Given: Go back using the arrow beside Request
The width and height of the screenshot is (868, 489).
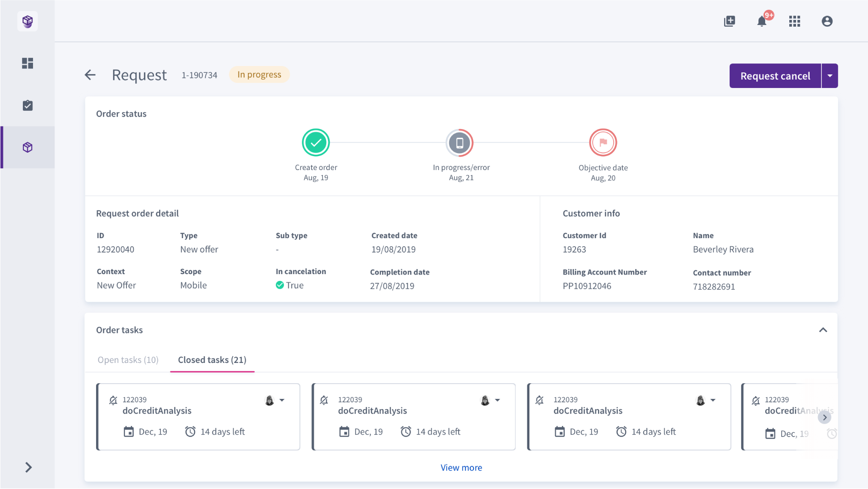Looking at the screenshot, I should [x=90, y=75].
